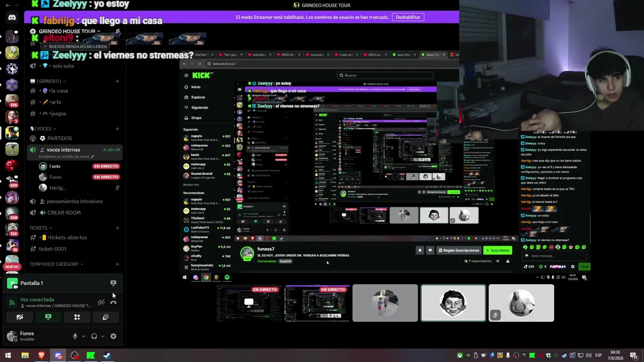
Task: Switch the ESP keyboard language indicator
Action: [598, 355]
